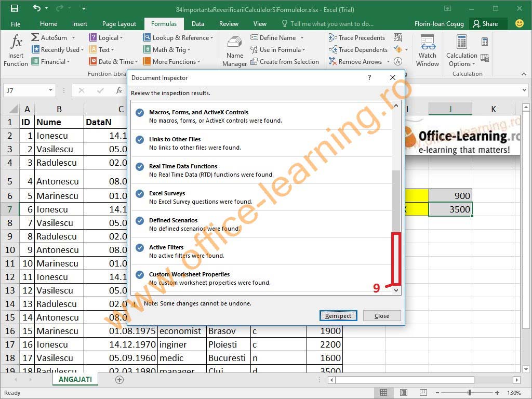The height and width of the screenshot is (399, 532).
Task: Open the Text functions list
Action: [101, 49]
